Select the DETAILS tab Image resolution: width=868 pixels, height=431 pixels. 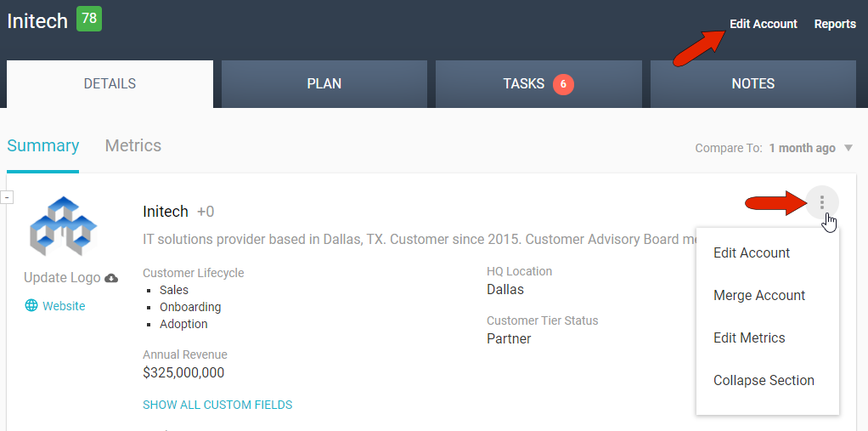click(x=110, y=84)
